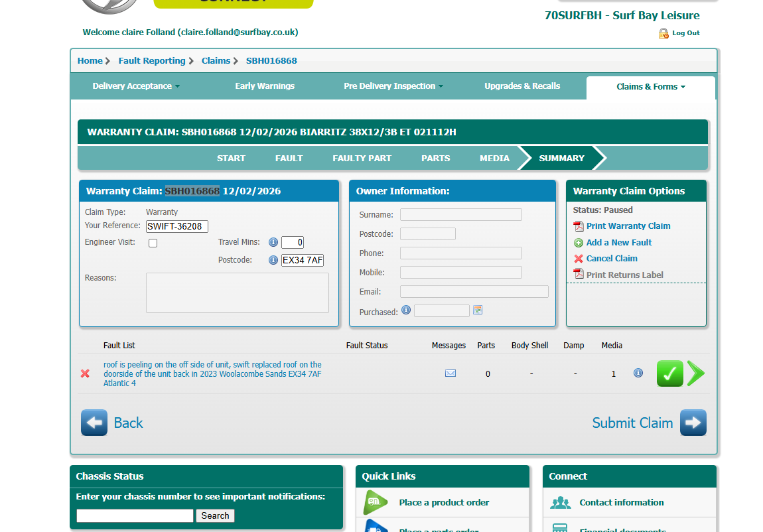Viewport: 763px width, 532px height.
Task: Click the Postcode info icon in Warranty Claim
Action: coord(273,260)
